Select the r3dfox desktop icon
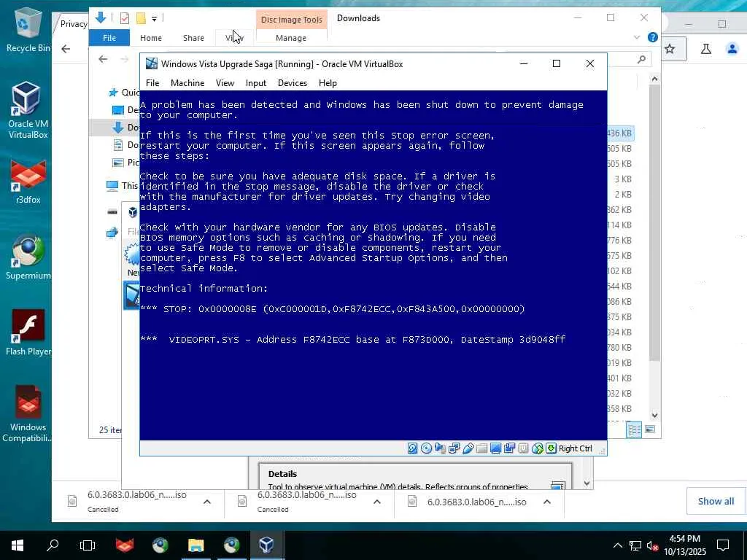Screen dimensions: 747x560 click(28, 183)
